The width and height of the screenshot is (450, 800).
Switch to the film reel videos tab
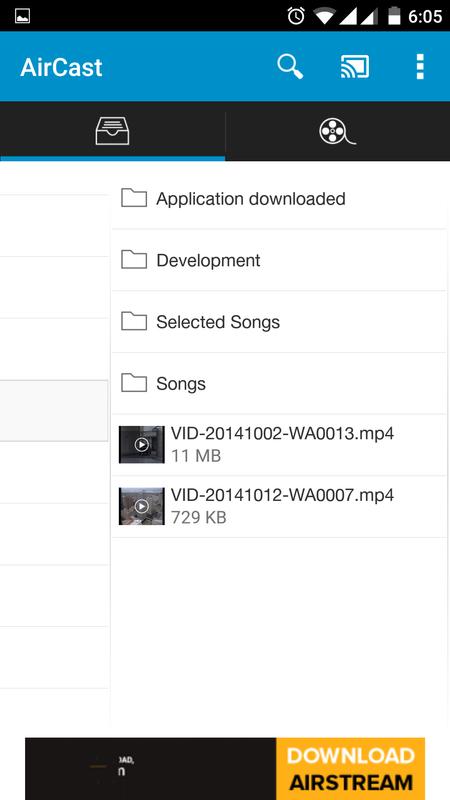[338, 131]
